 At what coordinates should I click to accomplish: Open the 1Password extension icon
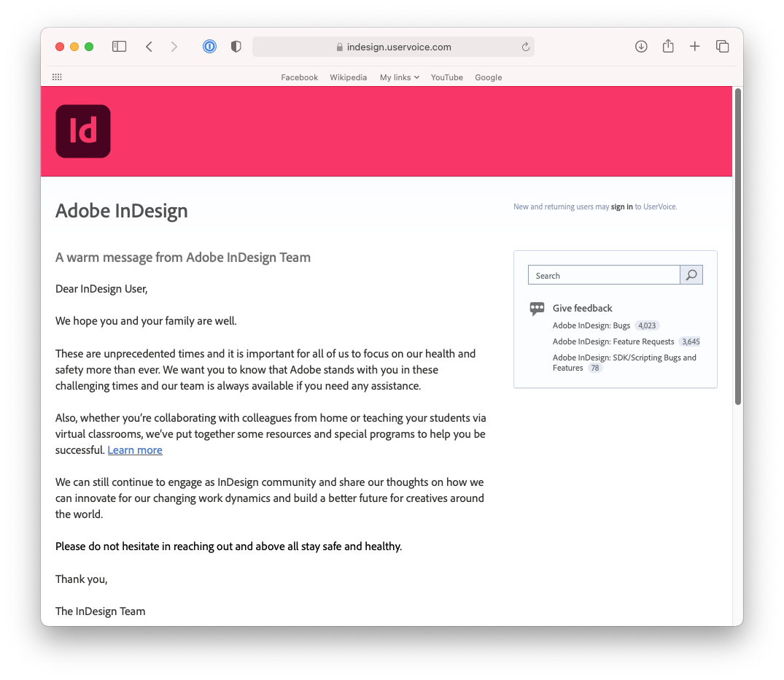click(209, 47)
